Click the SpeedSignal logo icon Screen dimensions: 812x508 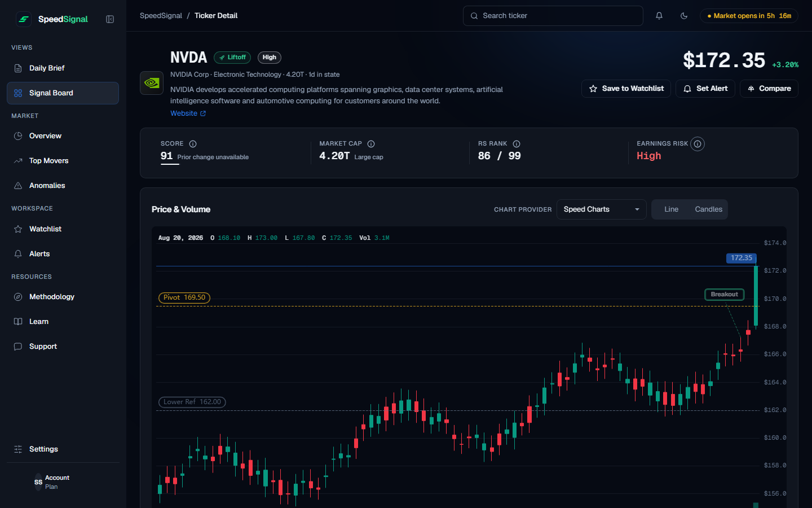click(24, 19)
